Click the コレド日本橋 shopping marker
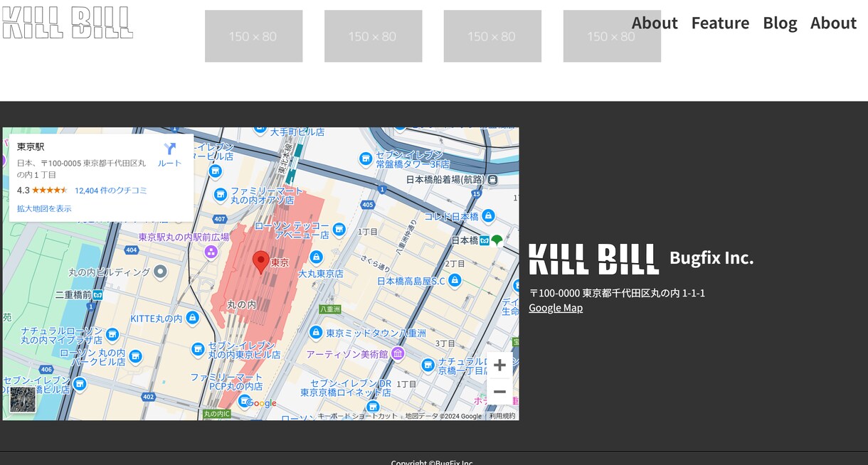 [x=488, y=216]
